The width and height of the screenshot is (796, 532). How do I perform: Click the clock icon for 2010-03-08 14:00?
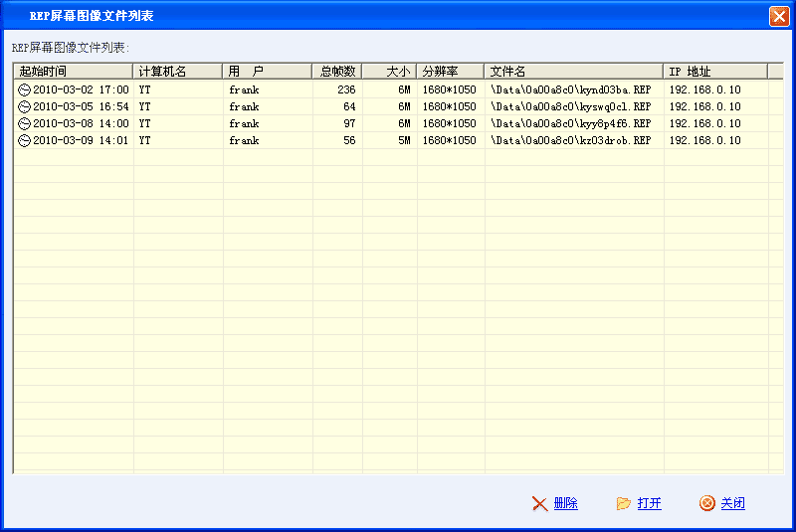(x=25, y=123)
